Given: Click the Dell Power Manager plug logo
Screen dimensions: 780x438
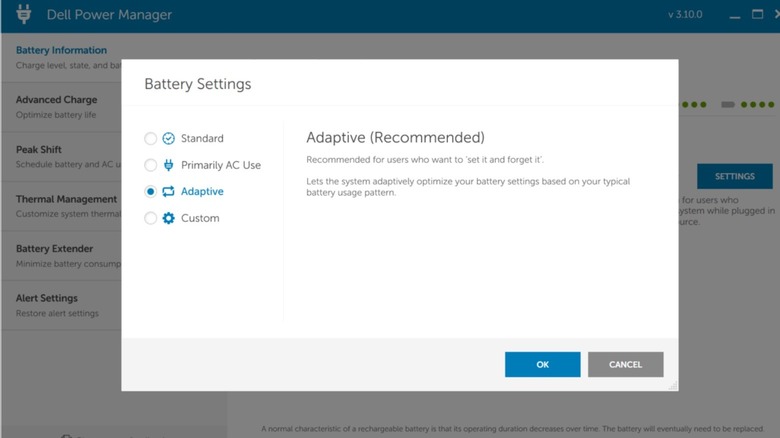Looking at the screenshot, I should coord(23,14).
